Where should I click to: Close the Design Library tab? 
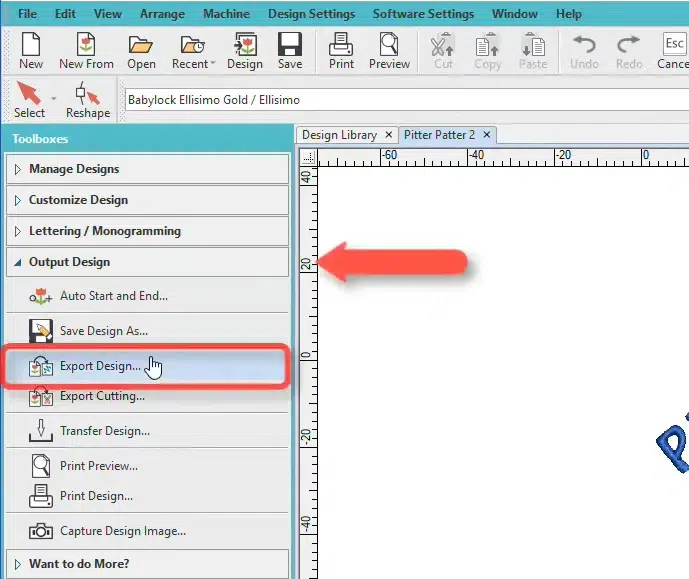[388, 135]
